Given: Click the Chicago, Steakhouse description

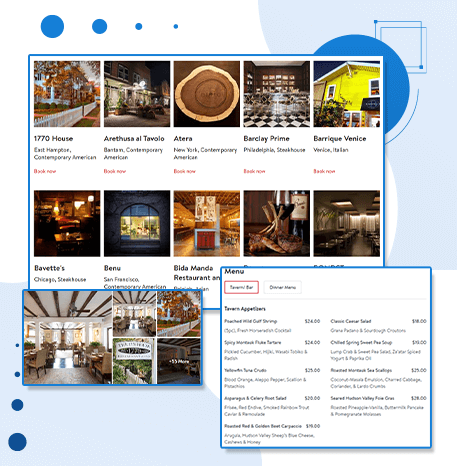Looking at the screenshot, I should pos(60,280).
